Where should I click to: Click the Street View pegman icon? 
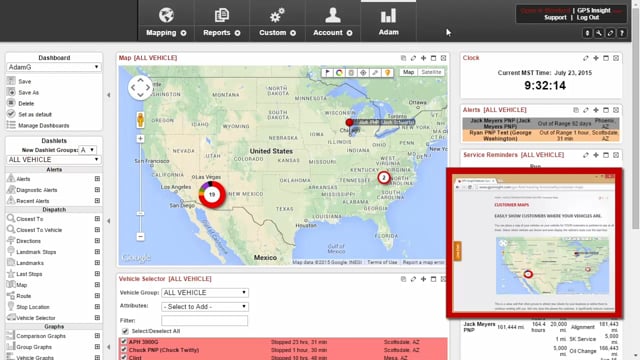click(x=140, y=120)
